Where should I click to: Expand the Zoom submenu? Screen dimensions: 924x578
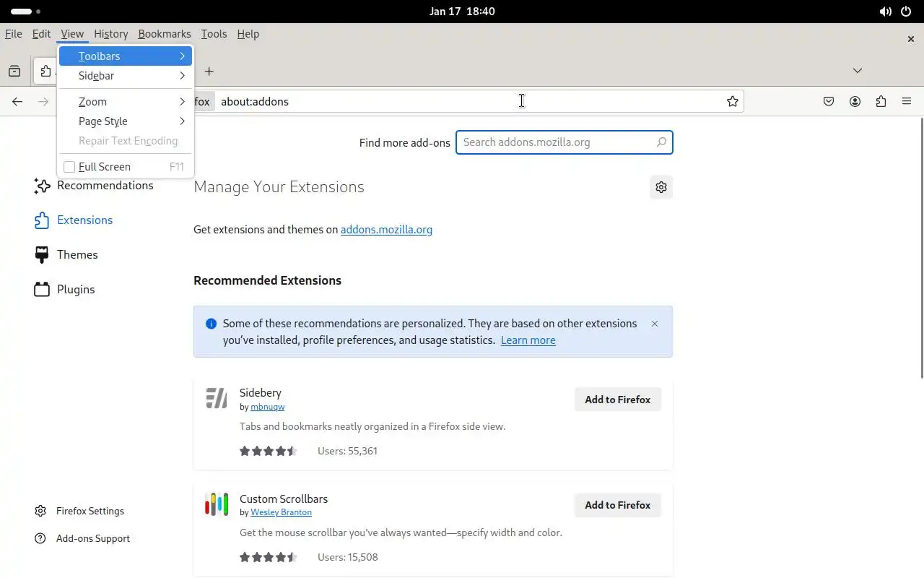(x=126, y=102)
